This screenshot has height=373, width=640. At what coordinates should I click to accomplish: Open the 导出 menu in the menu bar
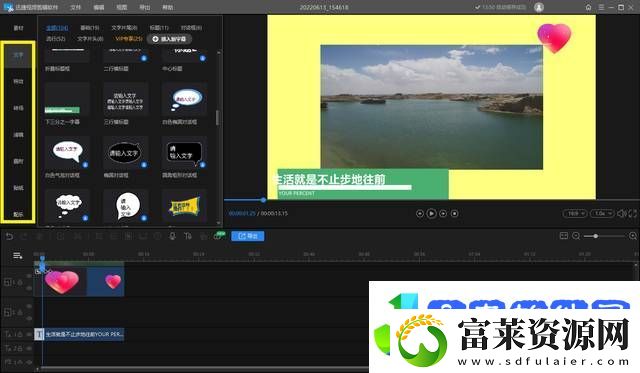click(x=144, y=7)
